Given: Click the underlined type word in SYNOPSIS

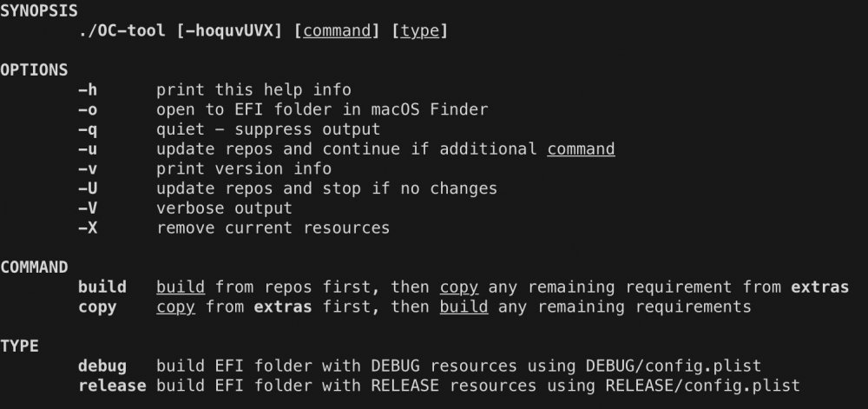Looking at the screenshot, I should 419,30.
